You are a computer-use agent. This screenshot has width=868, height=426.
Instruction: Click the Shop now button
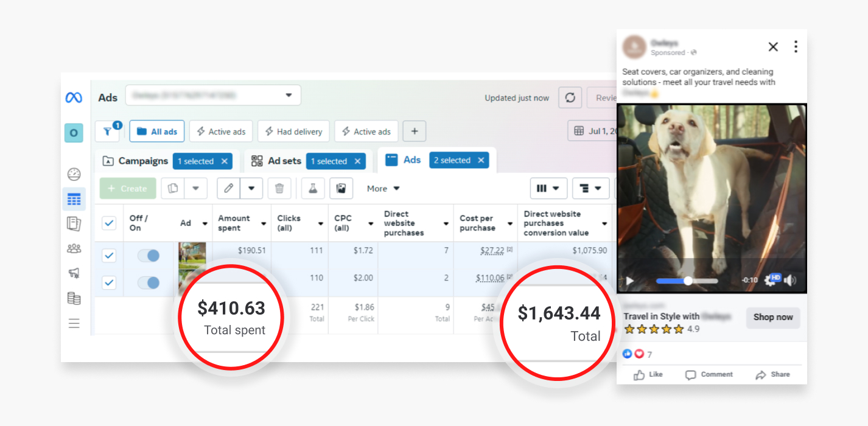click(772, 317)
